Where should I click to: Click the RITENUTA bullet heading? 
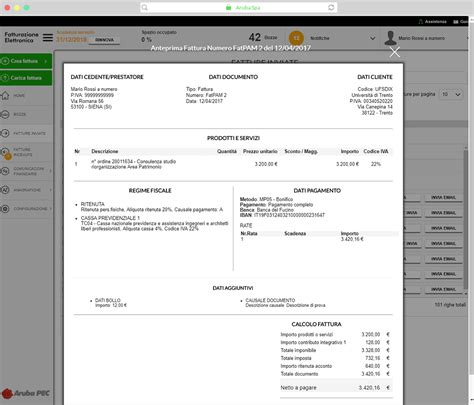click(x=93, y=204)
